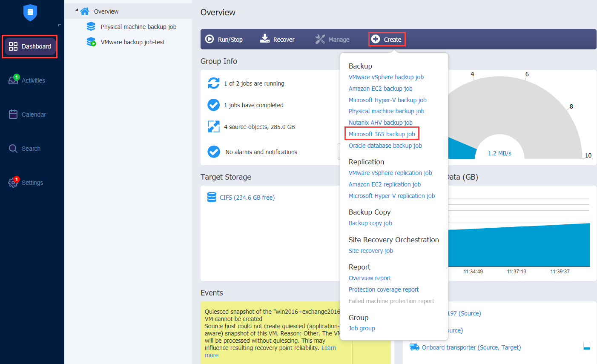Click the Create toolbar button

(x=387, y=39)
